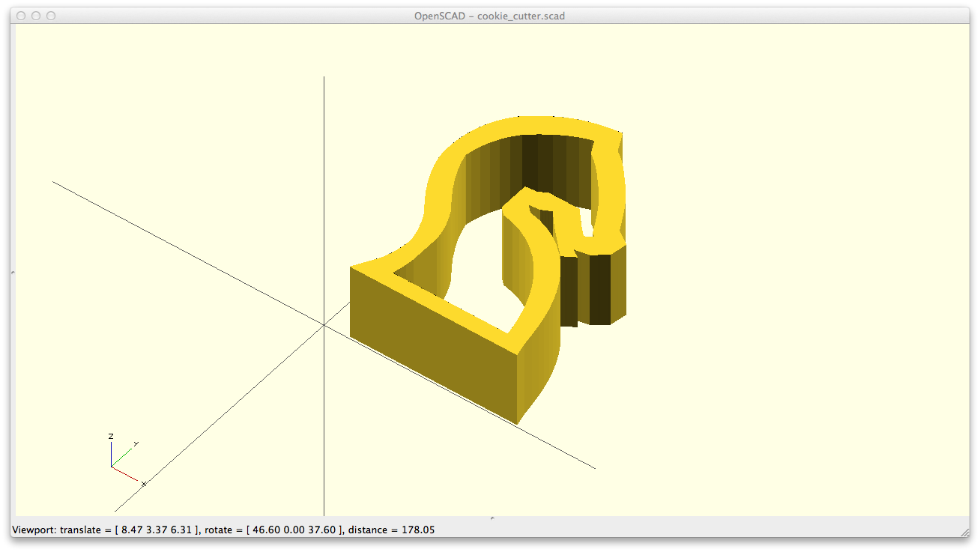The width and height of the screenshot is (980, 552).
Task: Click the red X axis in orientation indicator
Action: [x=125, y=473]
